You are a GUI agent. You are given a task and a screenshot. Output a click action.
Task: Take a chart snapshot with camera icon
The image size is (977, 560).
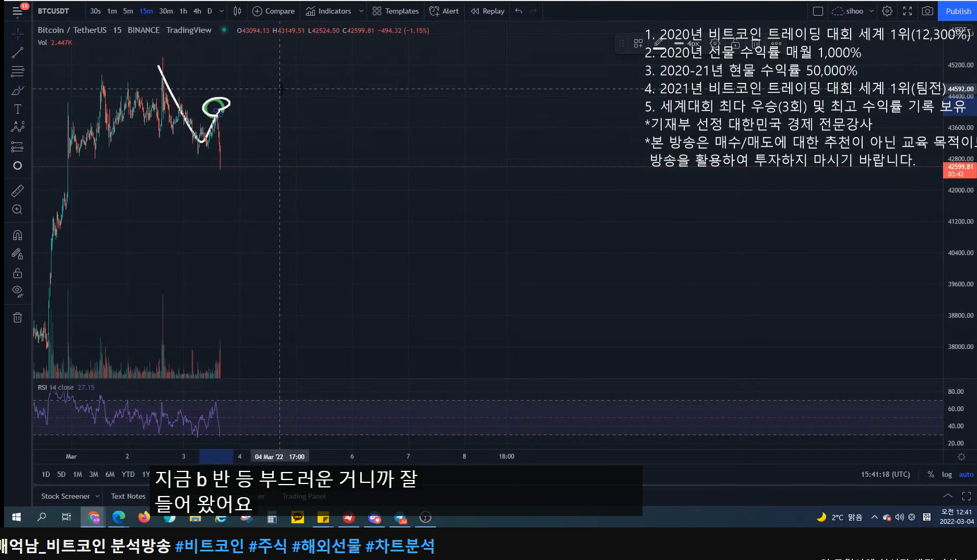(928, 11)
